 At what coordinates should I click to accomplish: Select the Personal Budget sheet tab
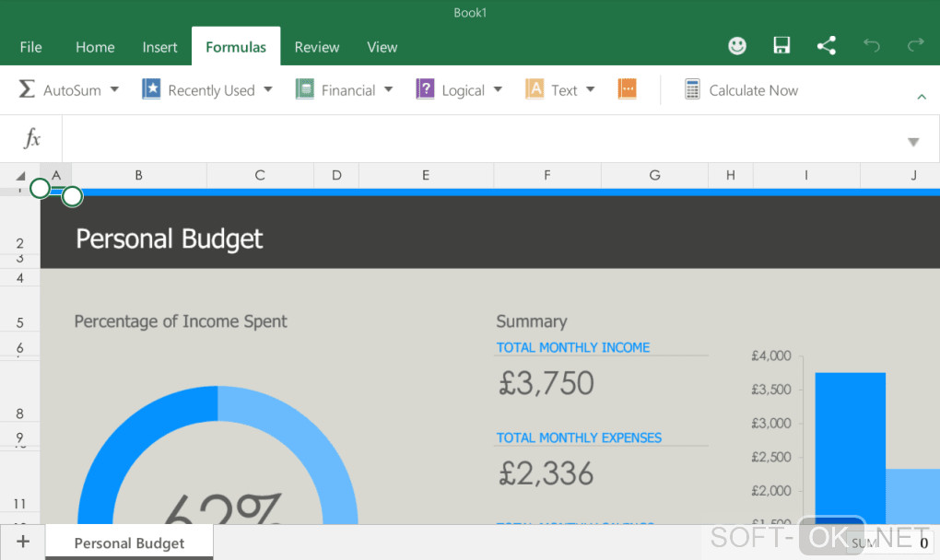click(129, 542)
